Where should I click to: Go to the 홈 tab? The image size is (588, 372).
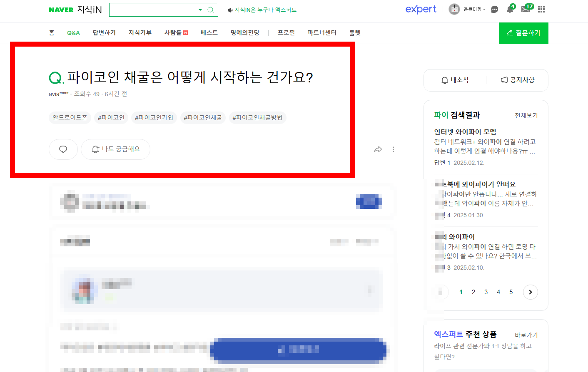pyautogui.click(x=52, y=32)
